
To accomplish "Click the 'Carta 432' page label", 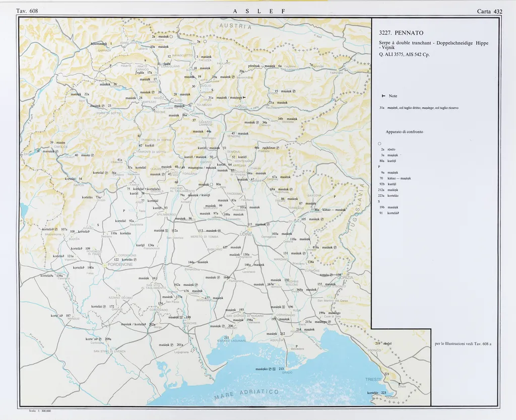I will [490, 11].
